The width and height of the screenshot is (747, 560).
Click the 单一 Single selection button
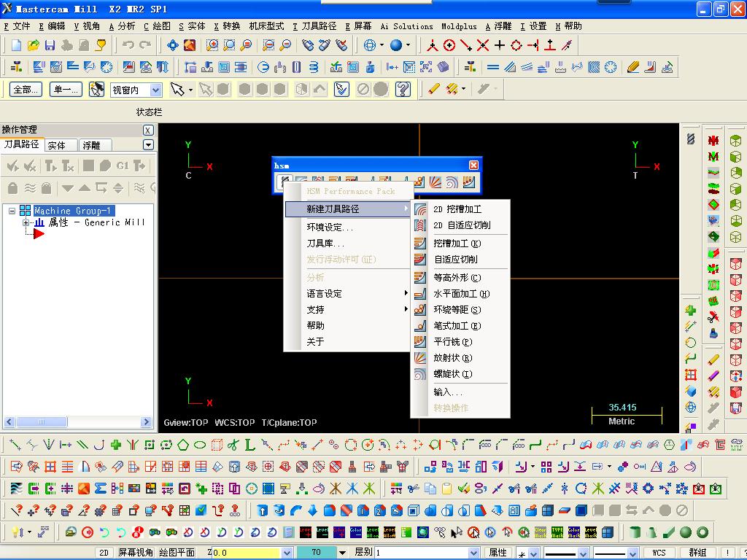[x=66, y=89]
